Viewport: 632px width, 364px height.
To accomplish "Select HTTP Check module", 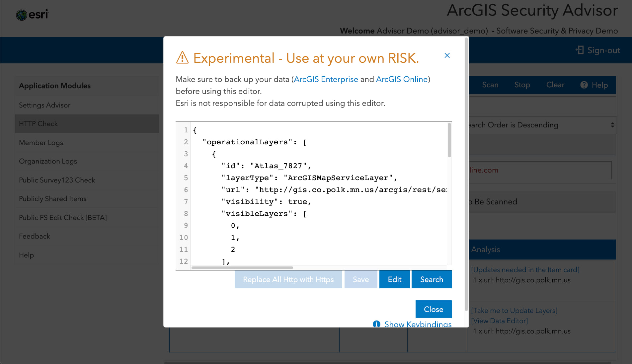I will (x=87, y=124).
